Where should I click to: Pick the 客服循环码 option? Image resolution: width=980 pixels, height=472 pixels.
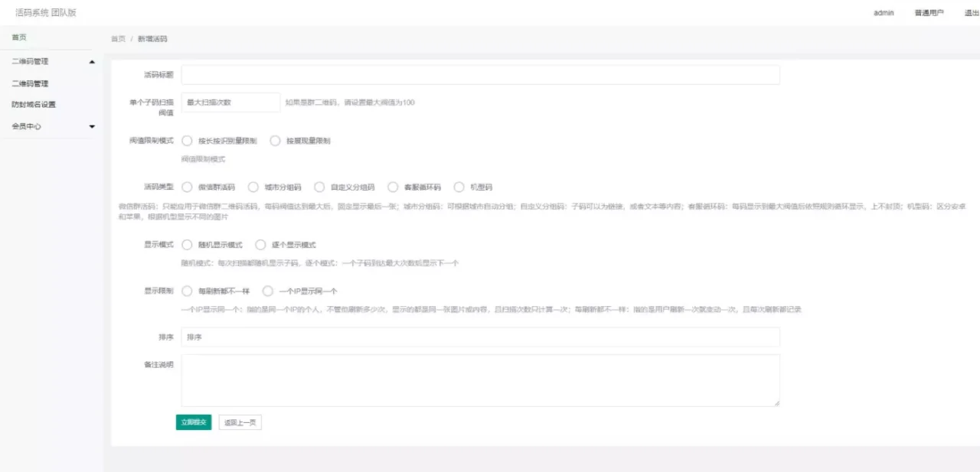pos(394,187)
